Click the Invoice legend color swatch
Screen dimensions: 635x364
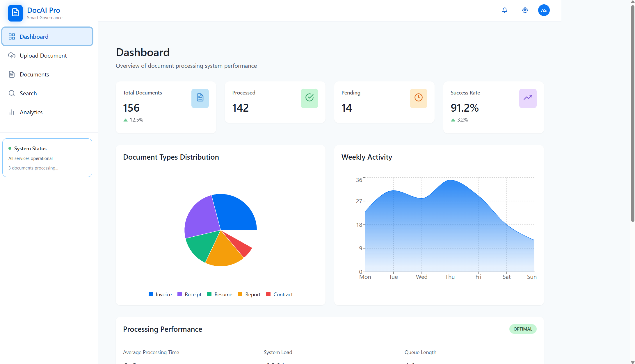[x=151, y=294]
